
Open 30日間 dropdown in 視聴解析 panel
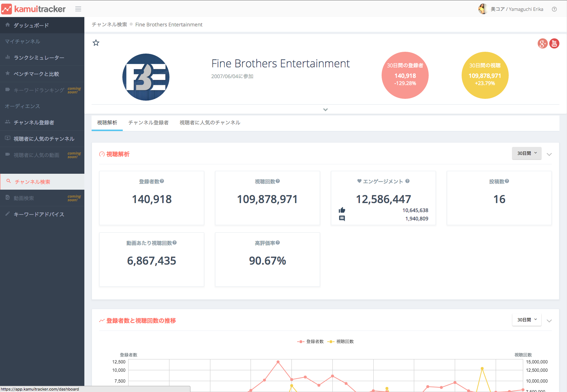click(x=527, y=153)
